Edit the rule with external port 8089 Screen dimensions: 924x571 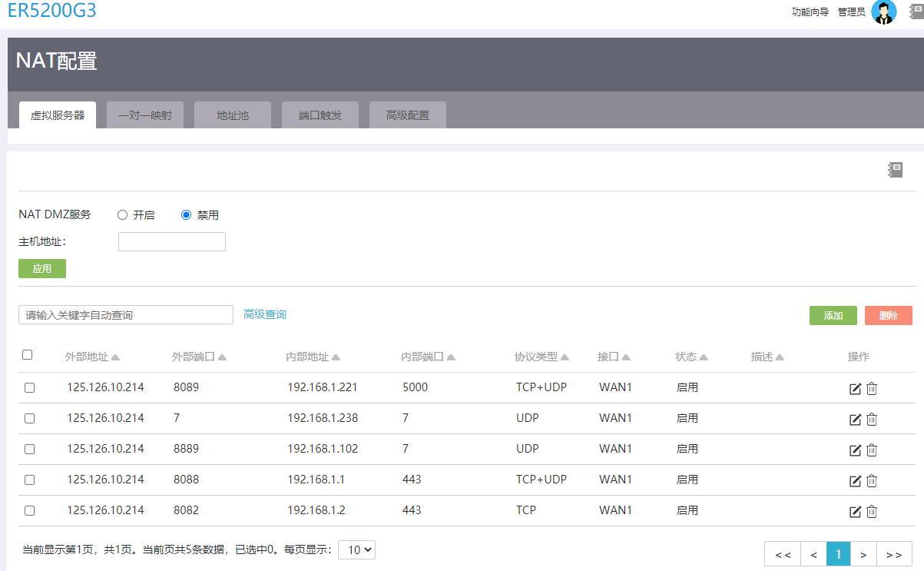[855, 388]
